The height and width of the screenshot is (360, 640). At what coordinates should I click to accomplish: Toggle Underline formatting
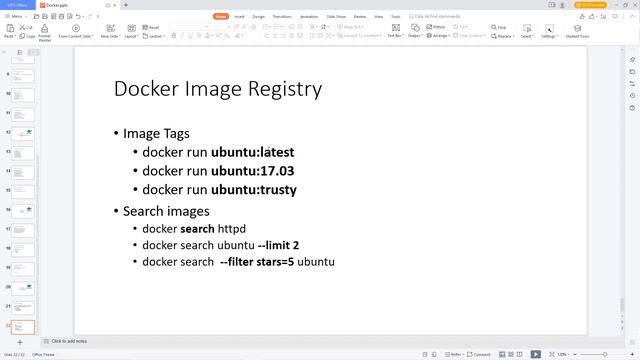(x=190, y=36)
